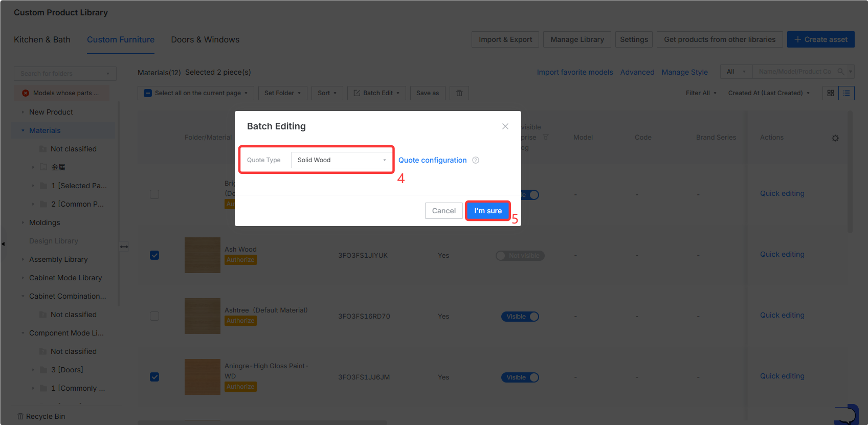Confirm with I'm sure button
Screen dimensions: 868x425
tap(488, 211)
